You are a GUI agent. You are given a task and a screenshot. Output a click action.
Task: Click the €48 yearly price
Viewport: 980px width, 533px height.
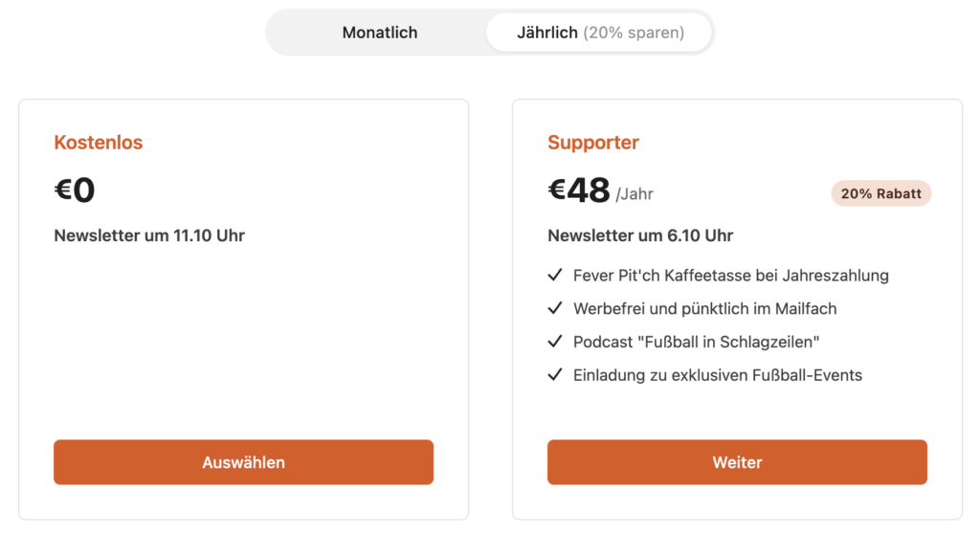click(579, 190)
